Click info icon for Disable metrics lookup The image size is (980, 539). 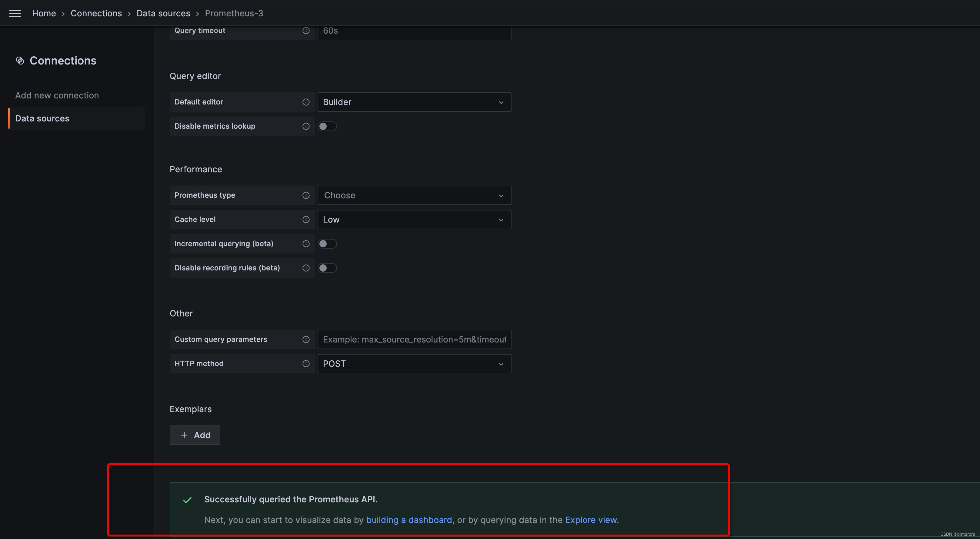pyautogui.click(x=306, y=126)
